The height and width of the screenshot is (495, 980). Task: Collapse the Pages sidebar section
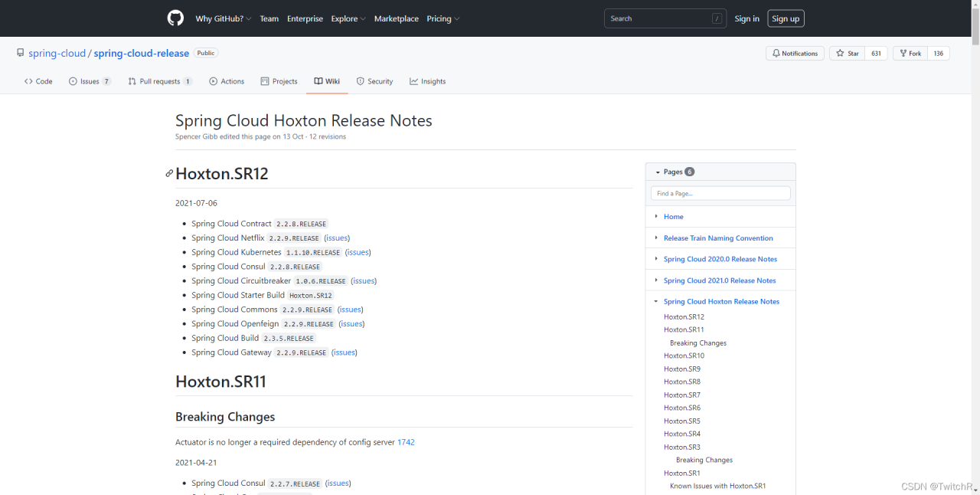(658, 172)
